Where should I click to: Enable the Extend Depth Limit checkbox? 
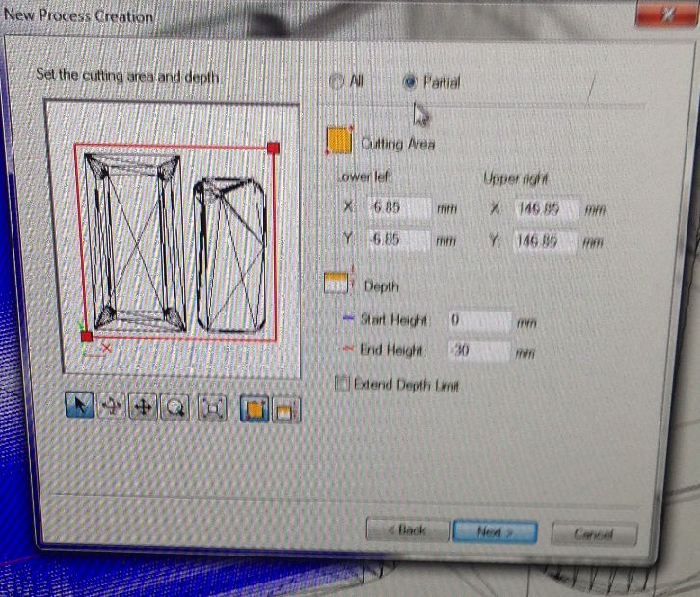342,383
